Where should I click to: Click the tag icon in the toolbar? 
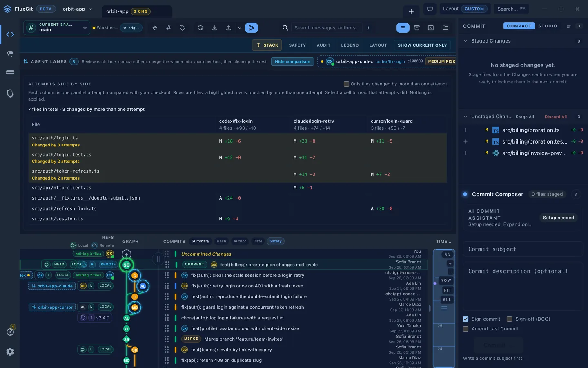tap(183, 28)
